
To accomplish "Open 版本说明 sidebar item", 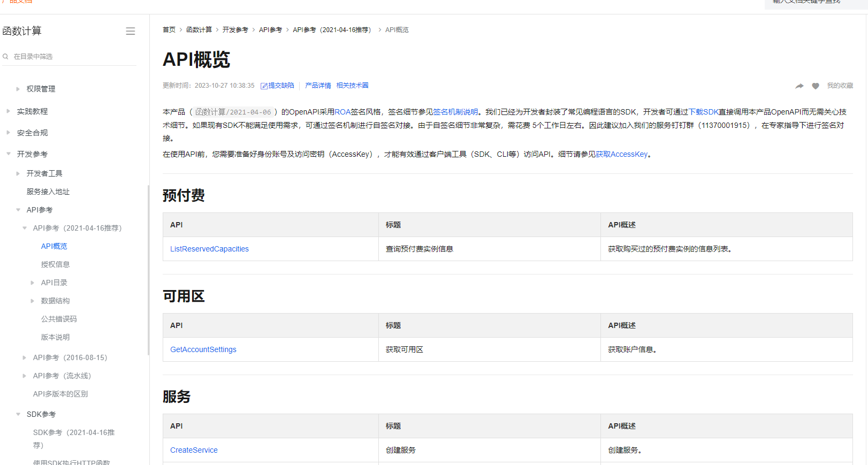I will pyautogui.click(x=55, y=337).
